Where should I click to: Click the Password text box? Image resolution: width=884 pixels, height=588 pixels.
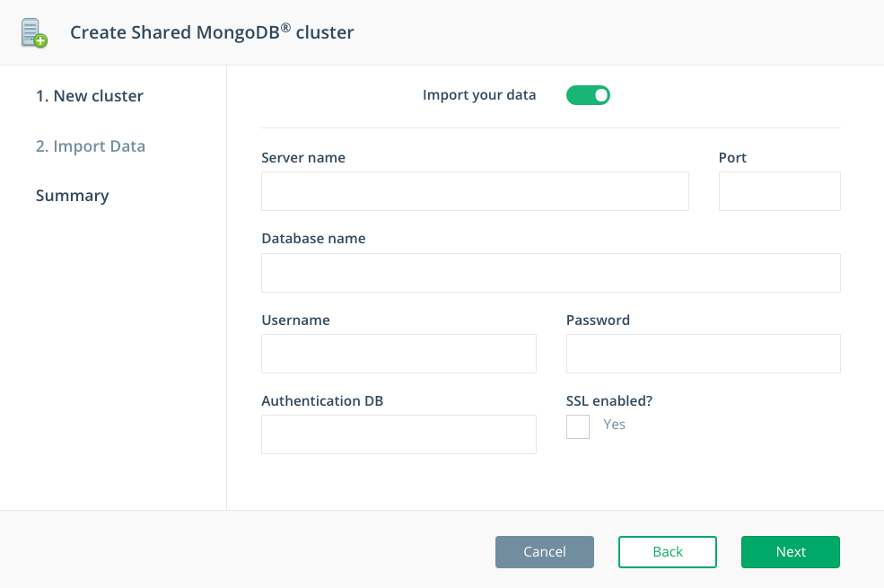pos(703,354)
